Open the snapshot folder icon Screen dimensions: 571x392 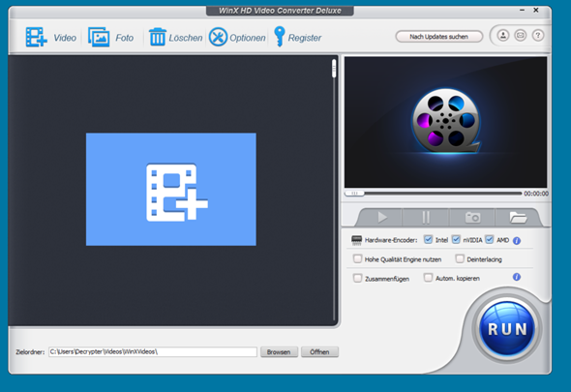(x=518, y=218)
